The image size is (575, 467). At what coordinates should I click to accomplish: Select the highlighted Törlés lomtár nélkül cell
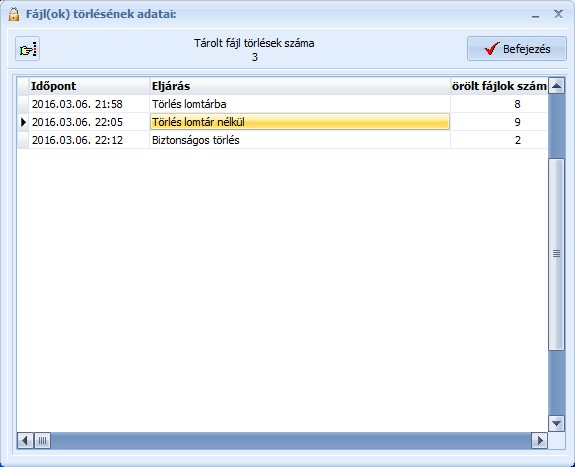pos(300,122)
